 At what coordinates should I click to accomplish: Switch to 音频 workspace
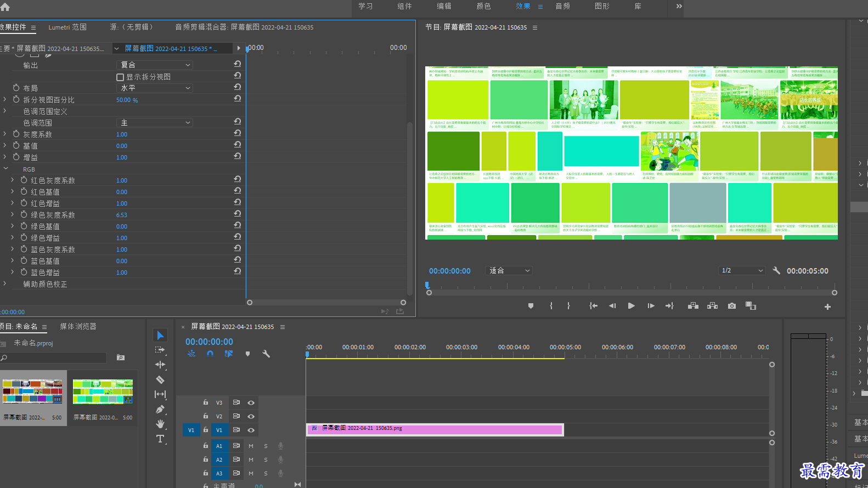pos(563,6)
